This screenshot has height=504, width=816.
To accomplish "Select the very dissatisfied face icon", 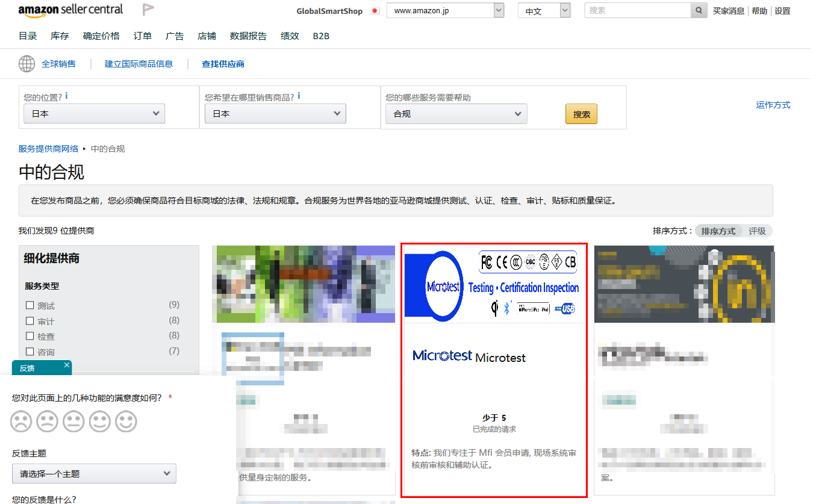I will pos(21,422).
